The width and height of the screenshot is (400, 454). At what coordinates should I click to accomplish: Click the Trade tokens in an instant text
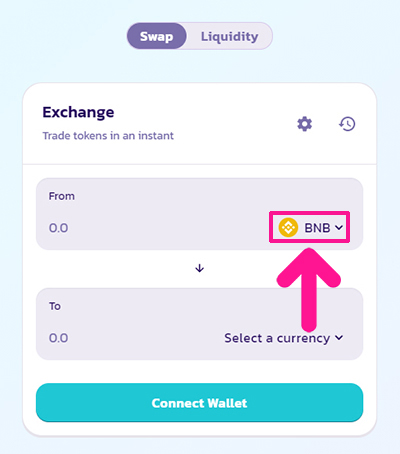click(x=108, y=136)
